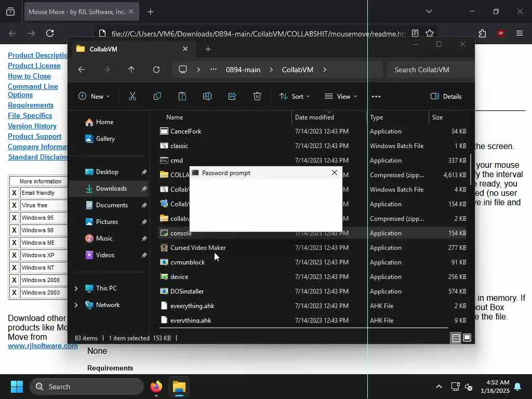Sort files by Size column header
Viewport: 532px width, 399px height.
click(437, 117)
